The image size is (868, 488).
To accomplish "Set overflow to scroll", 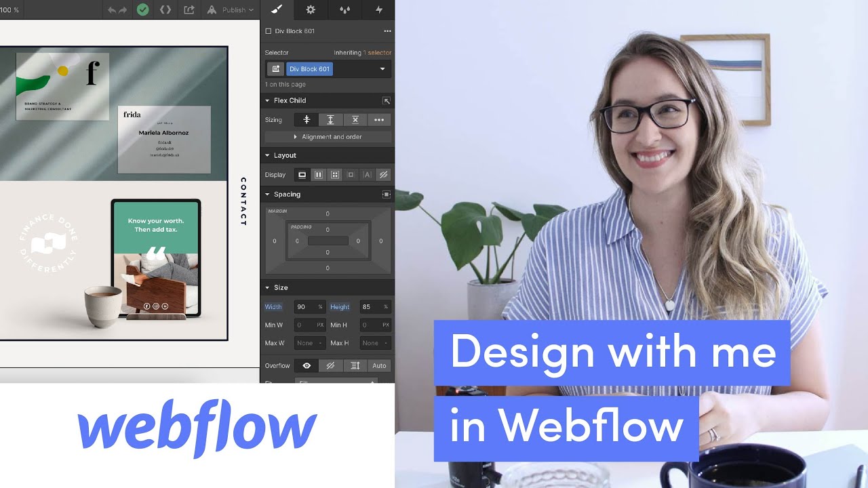I will 355,366.
